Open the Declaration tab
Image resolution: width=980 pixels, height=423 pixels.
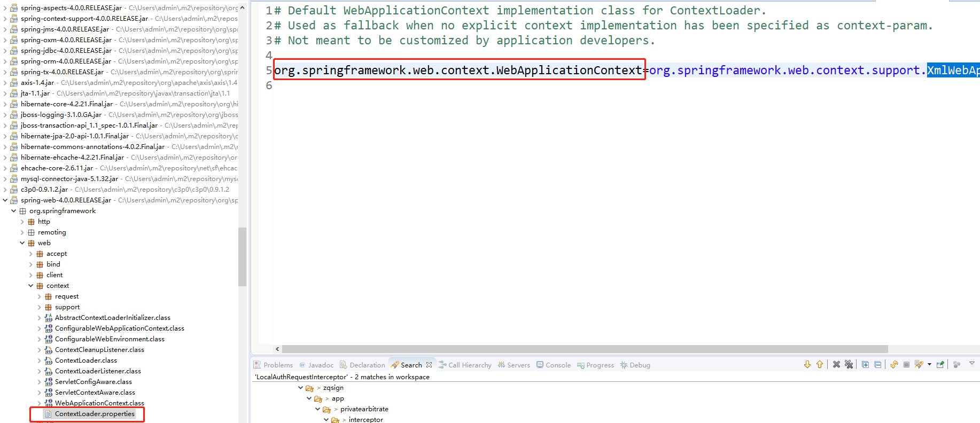click(x=362, y=365)
